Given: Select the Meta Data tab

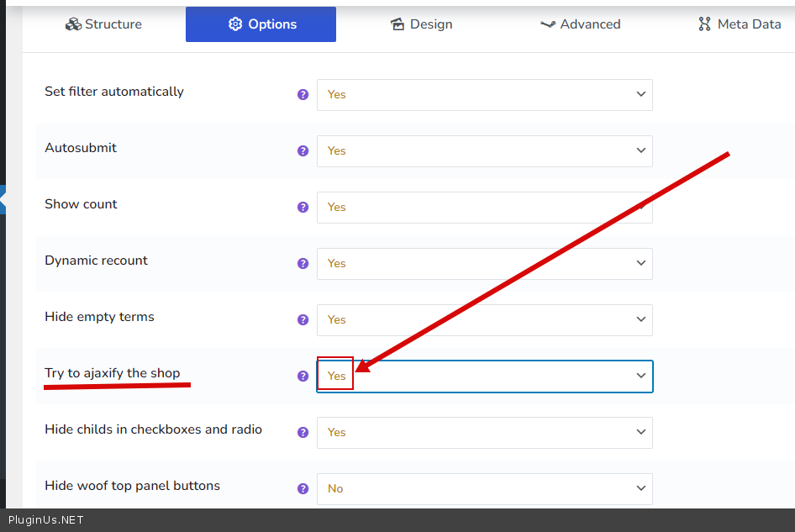Looking at the screenshot, I should point(740,24).
